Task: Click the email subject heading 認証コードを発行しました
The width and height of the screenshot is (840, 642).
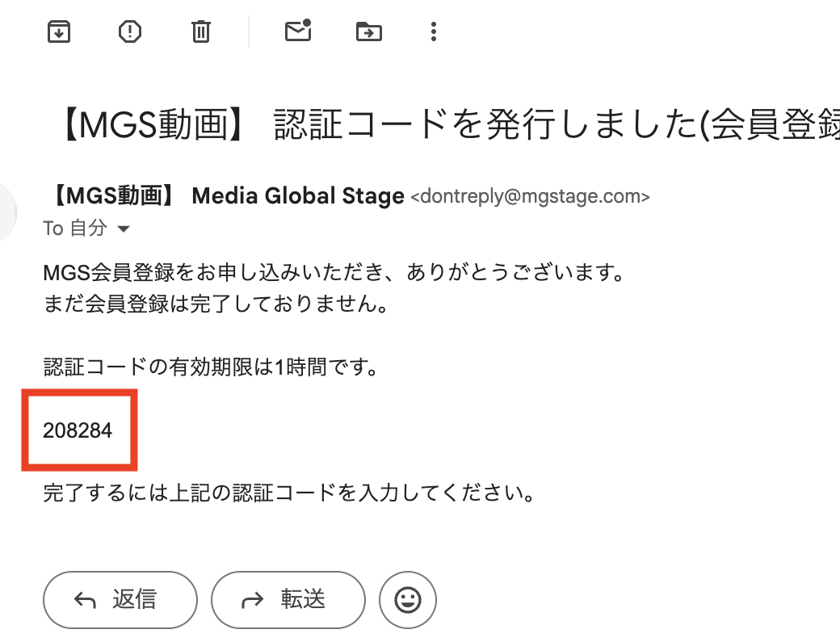Action: coord(452,126)
